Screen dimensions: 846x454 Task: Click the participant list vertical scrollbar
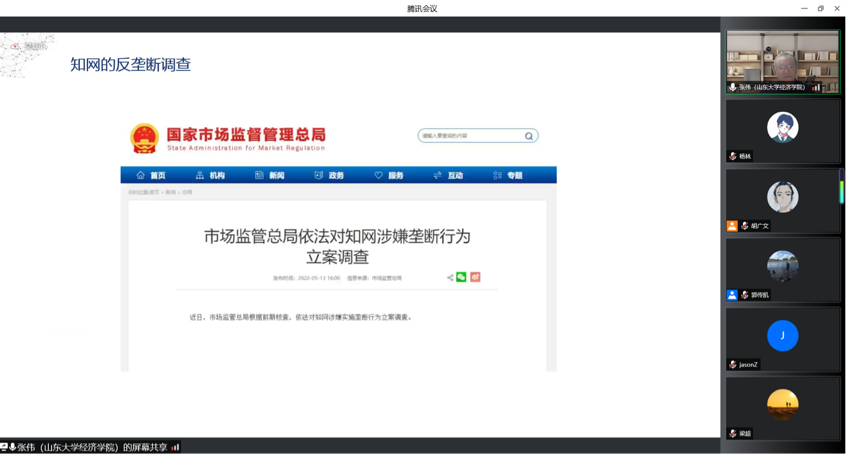[842, 189]
